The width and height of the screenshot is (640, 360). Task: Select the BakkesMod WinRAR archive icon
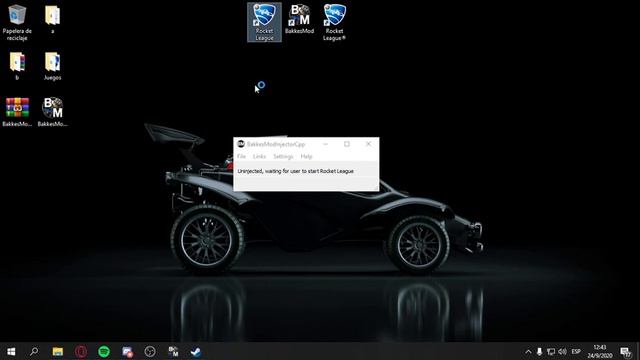[17, 112]
